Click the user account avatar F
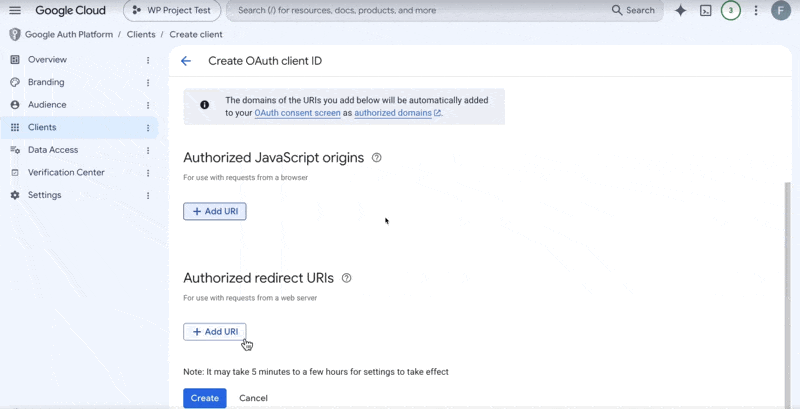 click(x=781, y=10)
